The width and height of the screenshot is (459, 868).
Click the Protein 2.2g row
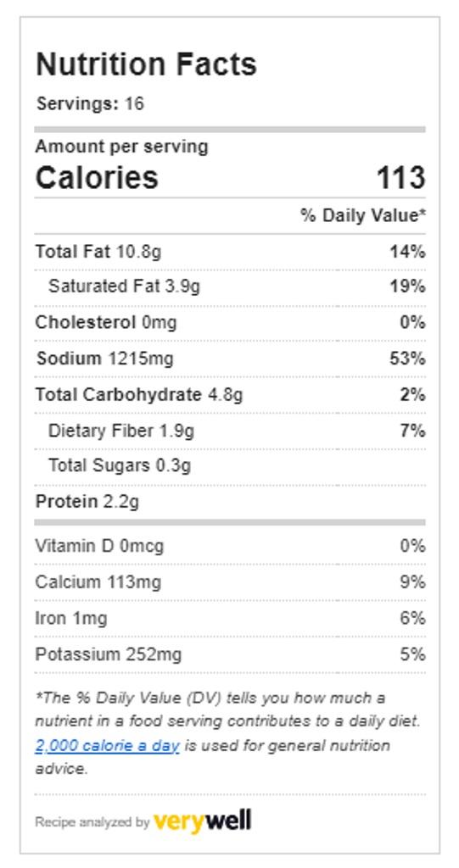(x=230, y=502)
